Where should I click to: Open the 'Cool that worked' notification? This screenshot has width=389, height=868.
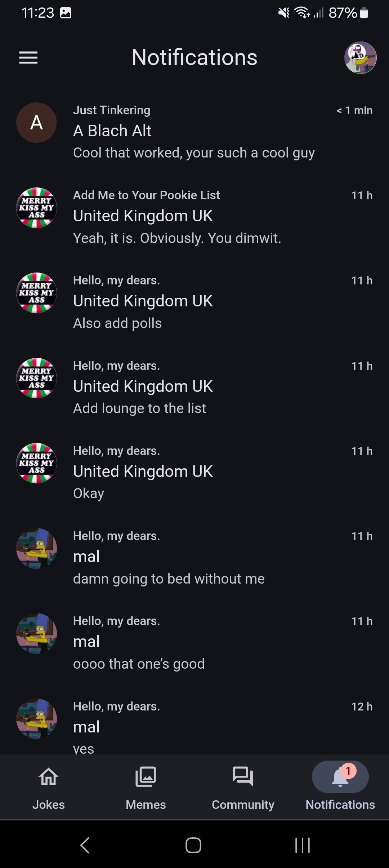click(x=194, y=153)
